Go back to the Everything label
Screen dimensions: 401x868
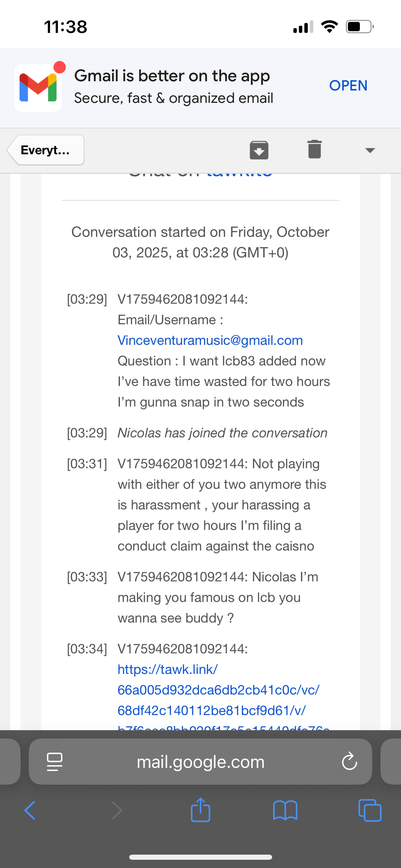click(46, 150)
